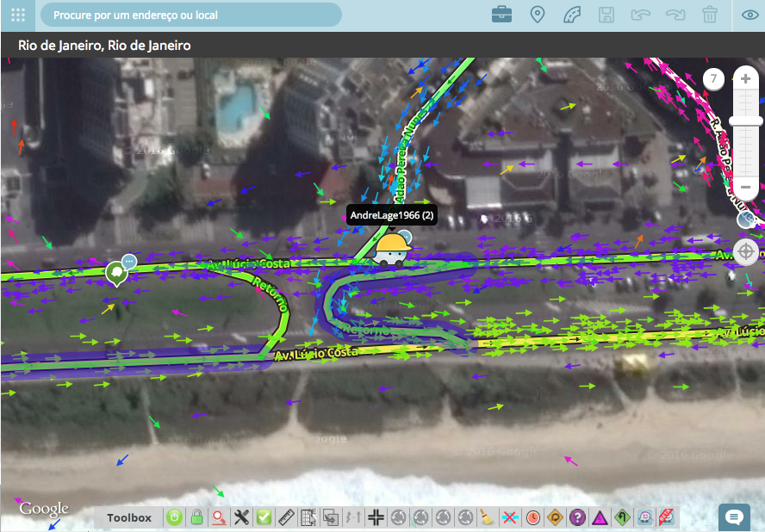
Task: Open the chat bubble button
Action: pyautogui.click(x=734, y=517)
